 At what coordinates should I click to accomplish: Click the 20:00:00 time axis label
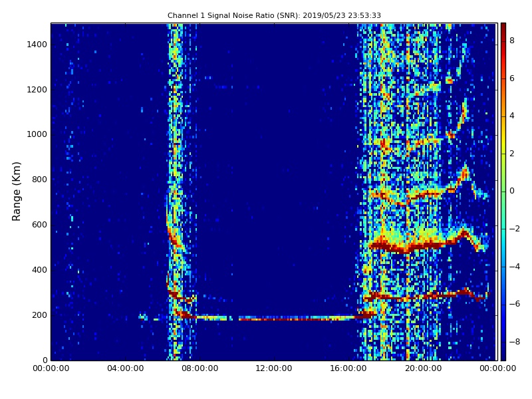pyautogui.click(x=423, y=368)
